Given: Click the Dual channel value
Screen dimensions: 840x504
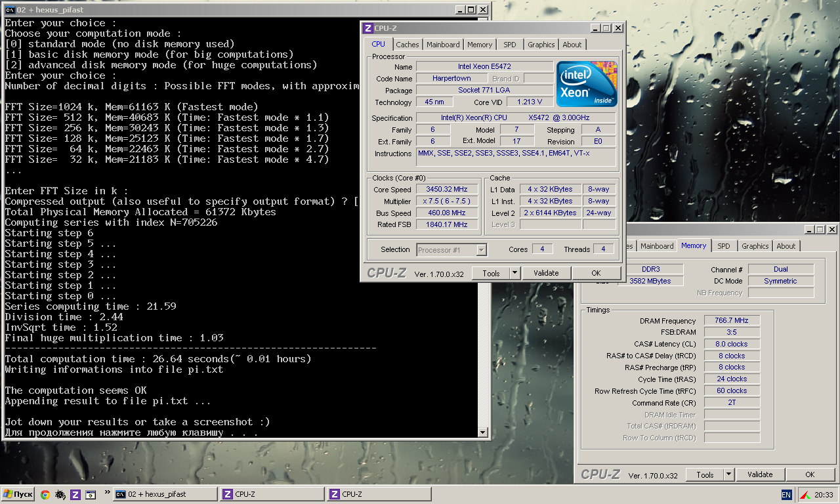Looking at the screenshot, I should coord(781,269).
